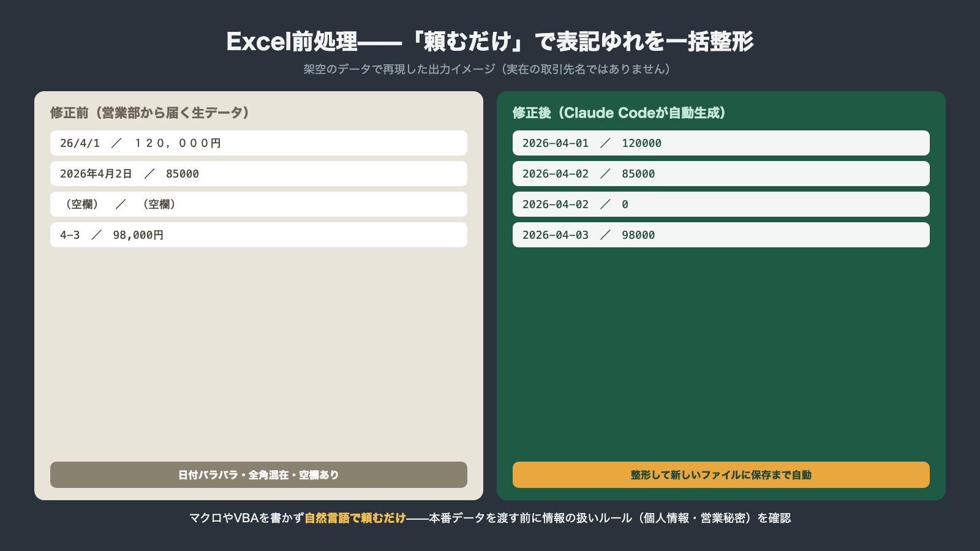980x551 pixels.
Task: Select the cleaned row '2026-04-01 ／ 120000'
Action: click(721, 143)
